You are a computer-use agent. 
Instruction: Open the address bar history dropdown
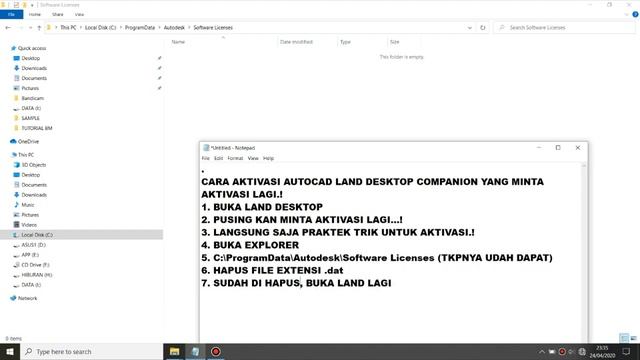click(470, 28)
